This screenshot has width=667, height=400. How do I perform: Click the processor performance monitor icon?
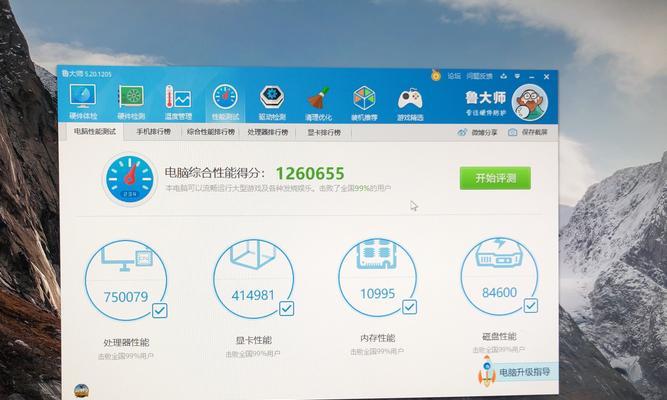(126, 258)
